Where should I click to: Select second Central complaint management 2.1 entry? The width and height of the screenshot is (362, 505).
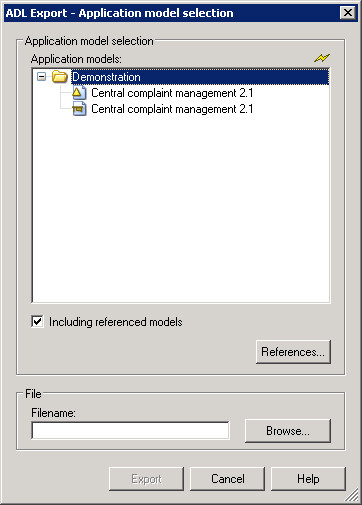coord(172,109)
